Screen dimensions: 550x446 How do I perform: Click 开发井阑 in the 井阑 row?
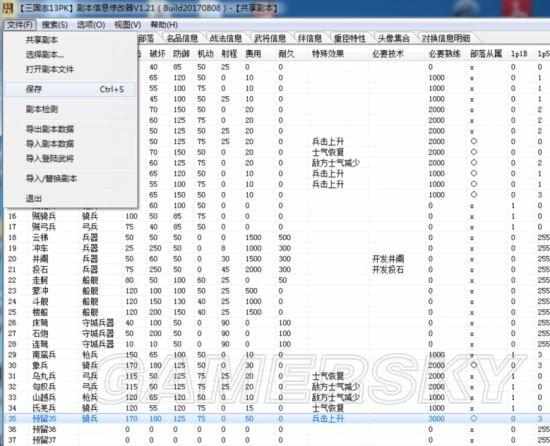(388, 259)
